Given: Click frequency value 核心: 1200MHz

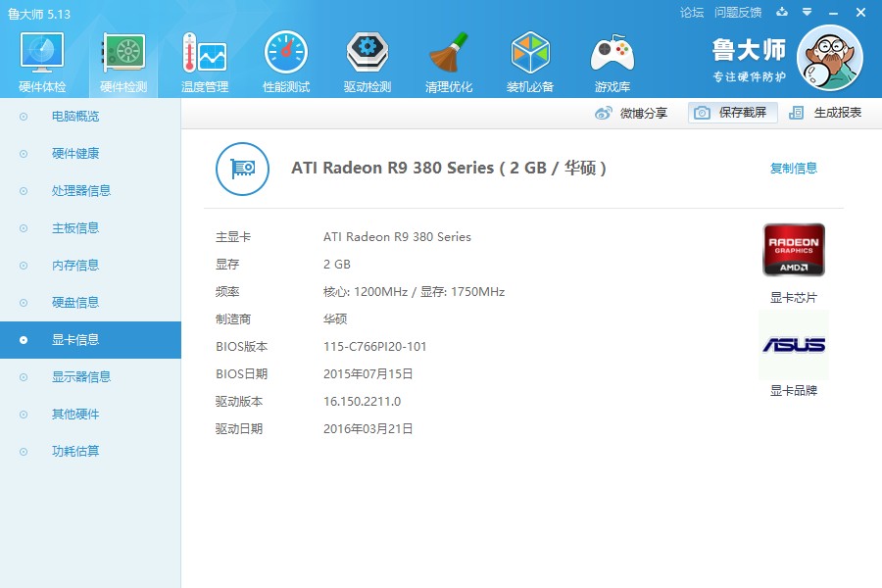Looking at the screenshot, I should (366, 292).
